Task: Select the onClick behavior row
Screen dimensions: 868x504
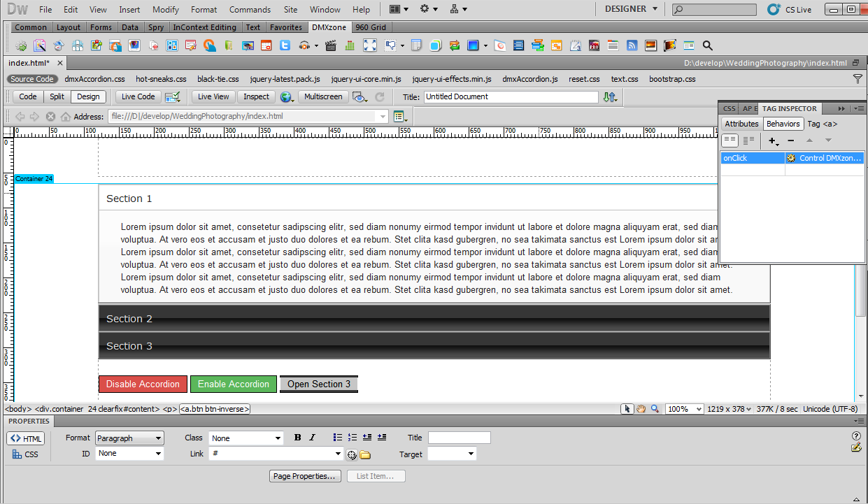Action: point(792,159)
